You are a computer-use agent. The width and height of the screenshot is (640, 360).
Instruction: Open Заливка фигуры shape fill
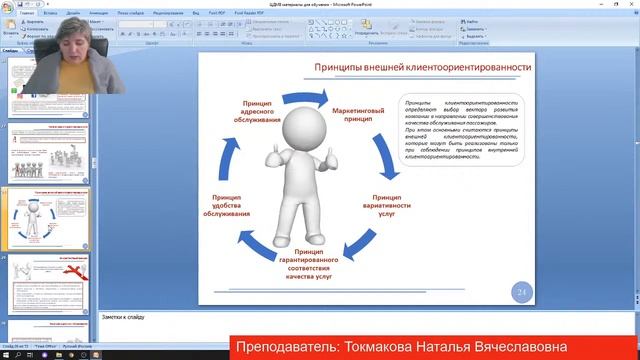tap(428, 22)
